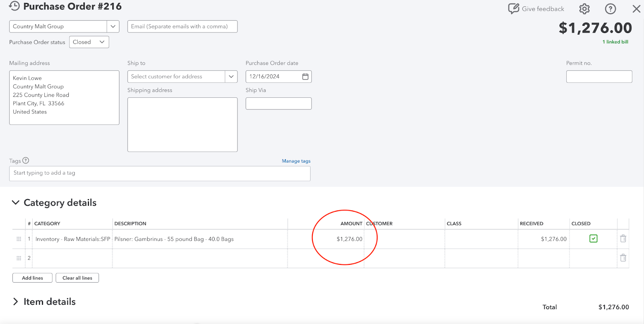644x324 pixels.
Task: Delete line 2 with trash icon
Action: [623, 258]
